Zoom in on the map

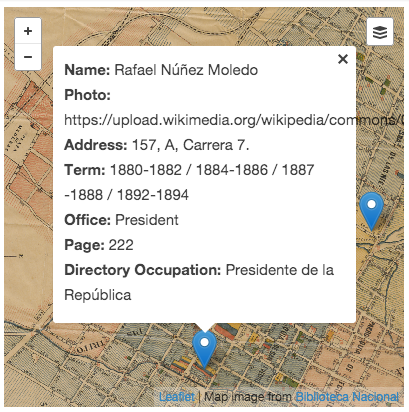28,31
